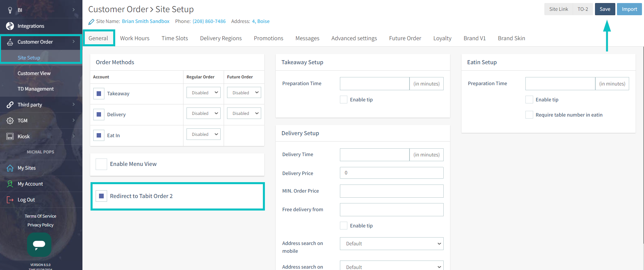Click Eatin Preparation Time input field
This screenshot has height=270, width=644.
pyautogui.click(x=560, y=84)
